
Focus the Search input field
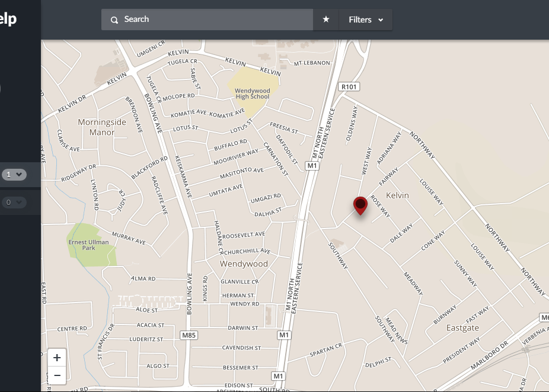[x=207, y=20]
